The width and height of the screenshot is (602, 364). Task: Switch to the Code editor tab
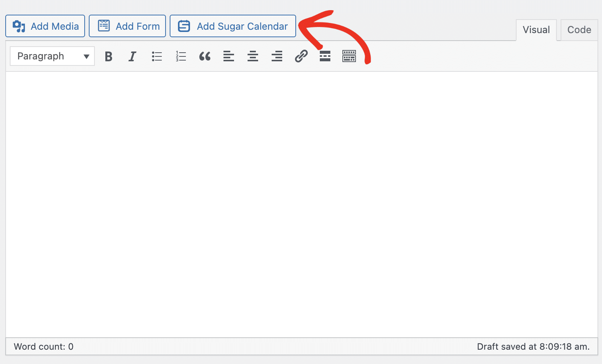579,30
